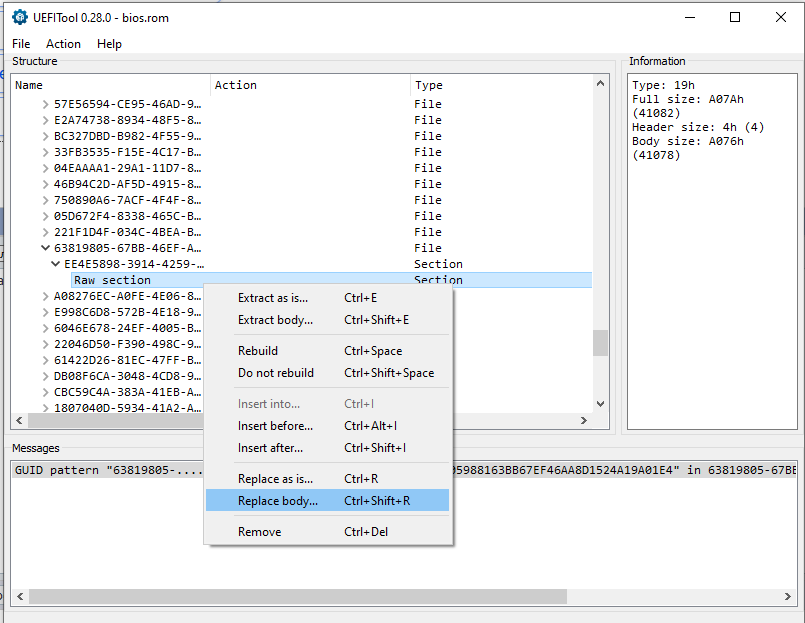Image resolution: width=805 pixels, height=623 pixels.
Task: Collapse the 63819805-67BB-46EF file node
Action: coord(45,248)
